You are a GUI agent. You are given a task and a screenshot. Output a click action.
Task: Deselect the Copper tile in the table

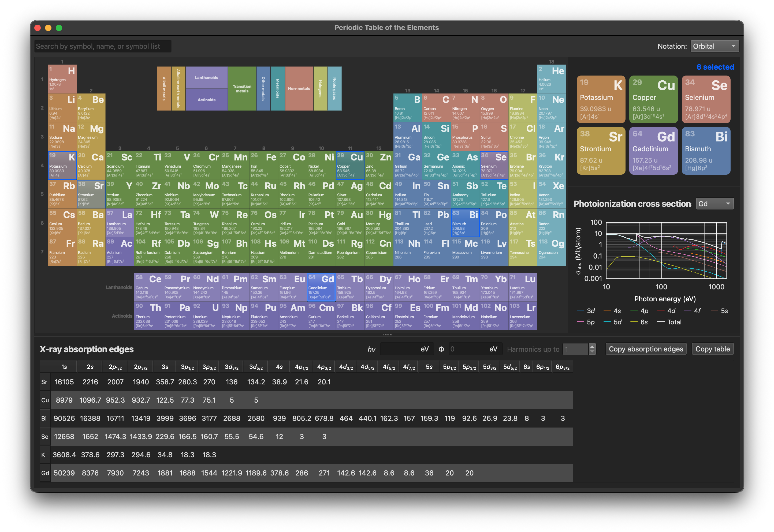(x=350, y=165)
